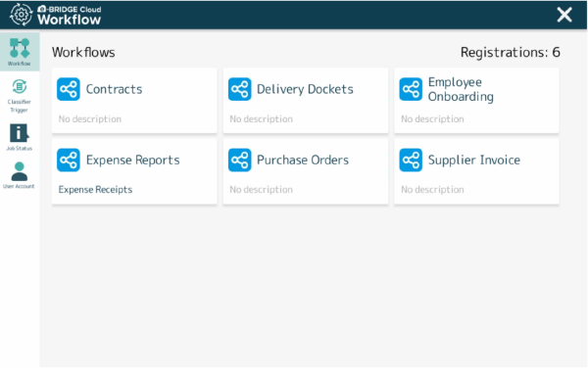Open the Workflow sidebar section
Image resolution: width=588 pixels, height=368 pixels.
[20, 52]
